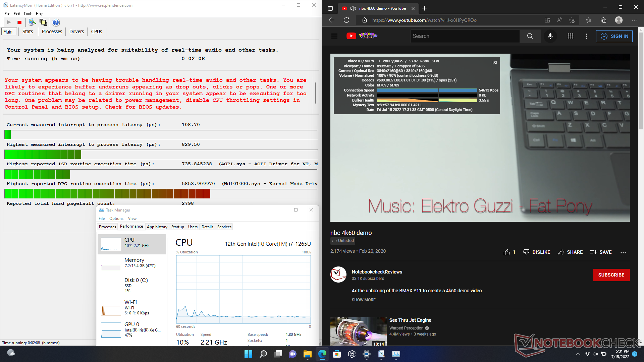
Task: Open LatencyMon help question mark icon
Action: coord(56,22)
